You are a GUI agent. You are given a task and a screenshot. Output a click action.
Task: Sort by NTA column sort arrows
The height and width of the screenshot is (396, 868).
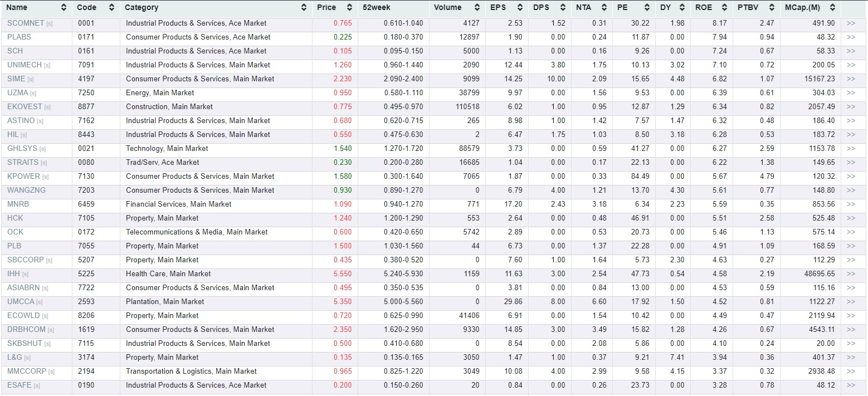[604, 8]
